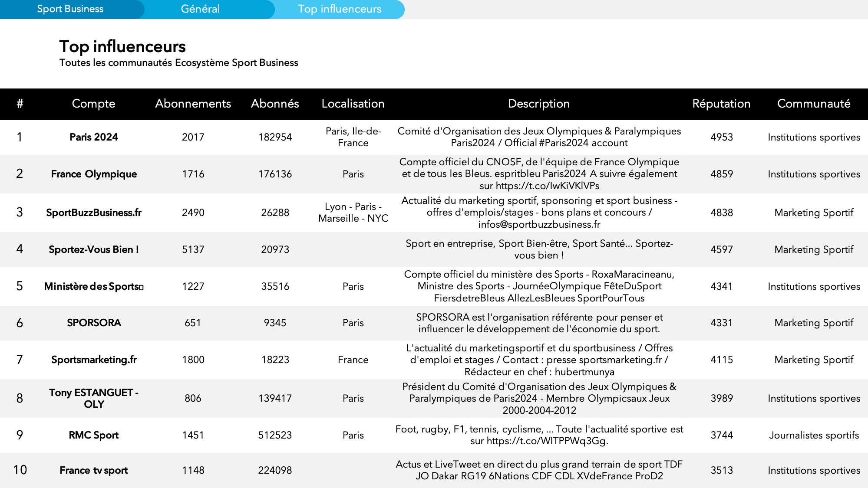Viewport: 868px width, 488px height.
Task: Open Tony ESTANGUET - OLY account
Action: point(94,398)
